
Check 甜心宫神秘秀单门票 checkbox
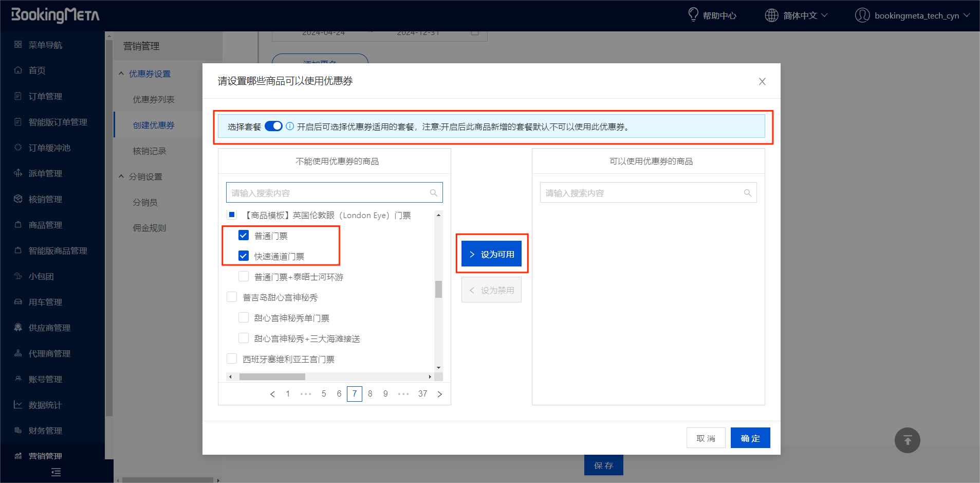pos(244,318)
